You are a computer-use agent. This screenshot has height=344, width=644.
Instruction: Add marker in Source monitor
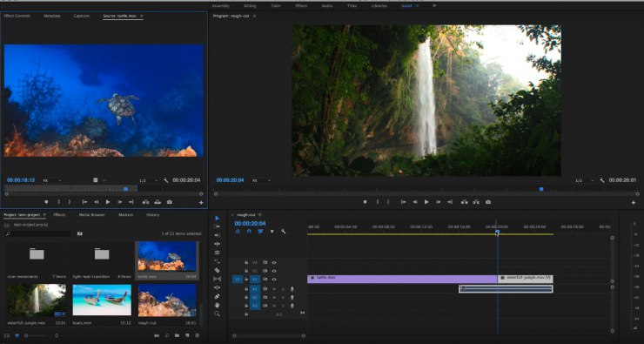click(46, 202)
